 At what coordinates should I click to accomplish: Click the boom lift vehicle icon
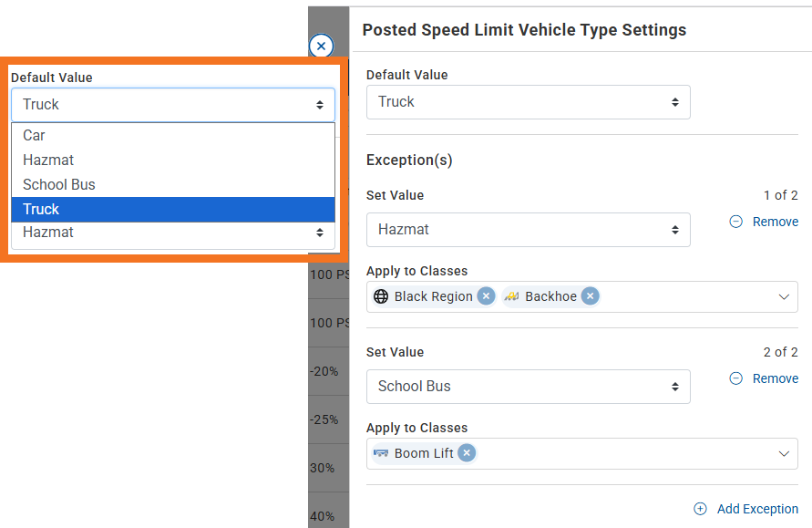click(381, 453)
